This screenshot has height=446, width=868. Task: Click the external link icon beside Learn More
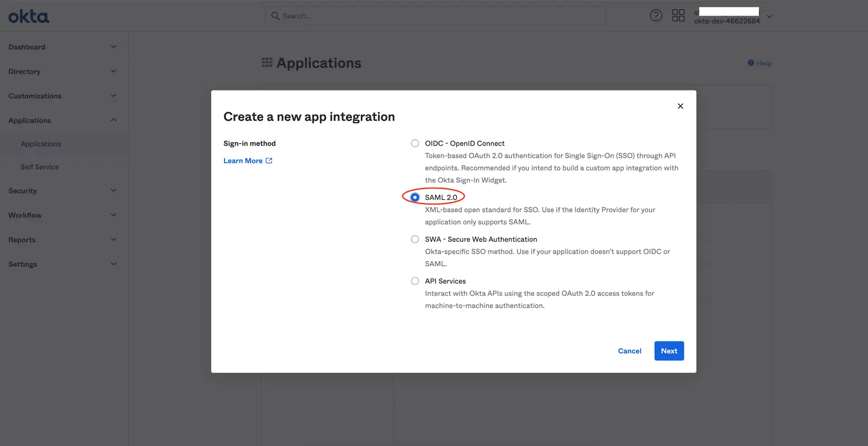[x=269, y=160]
